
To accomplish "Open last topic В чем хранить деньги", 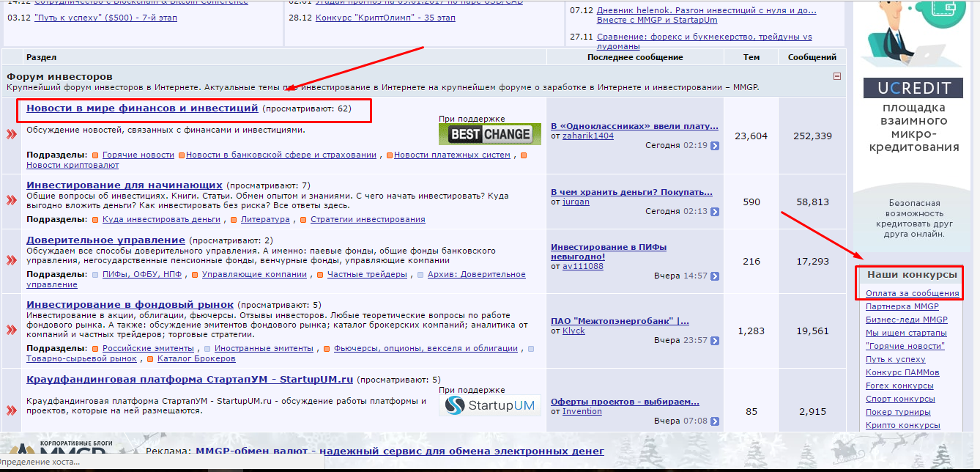I will 631,192.
